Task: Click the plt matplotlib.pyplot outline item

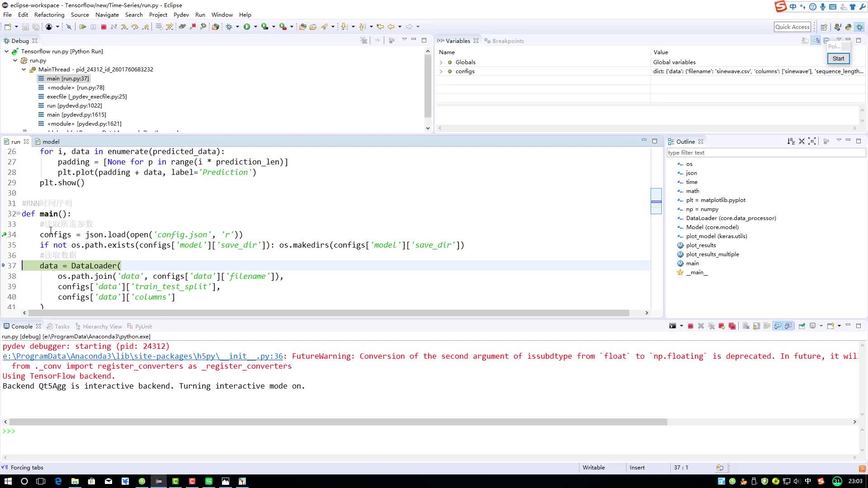Action: [x=715, y=200]
